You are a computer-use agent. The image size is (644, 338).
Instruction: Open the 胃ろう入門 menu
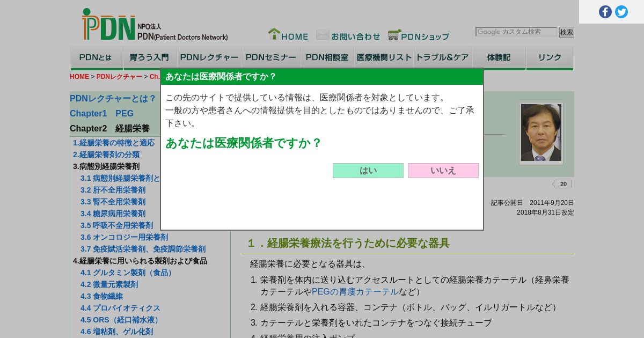click(x=150, y=58)
